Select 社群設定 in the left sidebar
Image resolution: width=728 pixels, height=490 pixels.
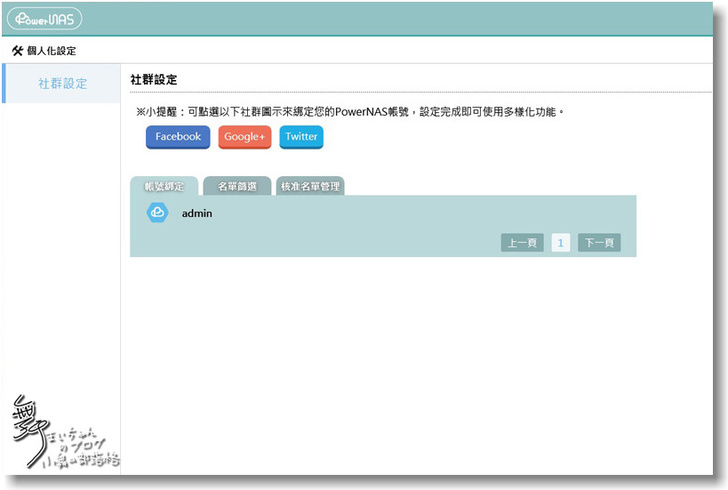pyautogui.click(x=62, y=84)
